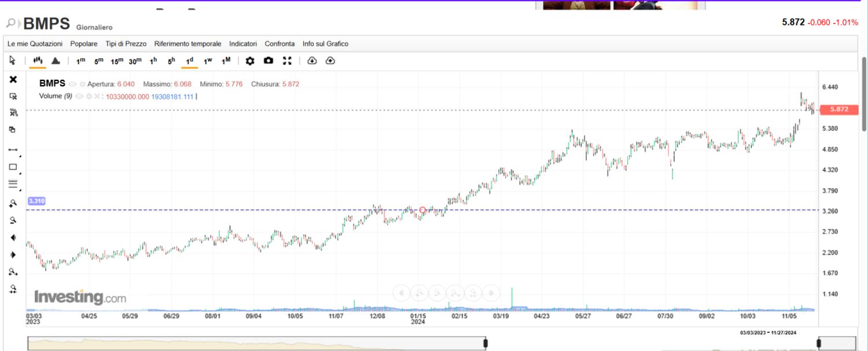The height and width of the screenshot is (351, 868).
Task: Select the 15m time interval
Action: coord(117,61)
